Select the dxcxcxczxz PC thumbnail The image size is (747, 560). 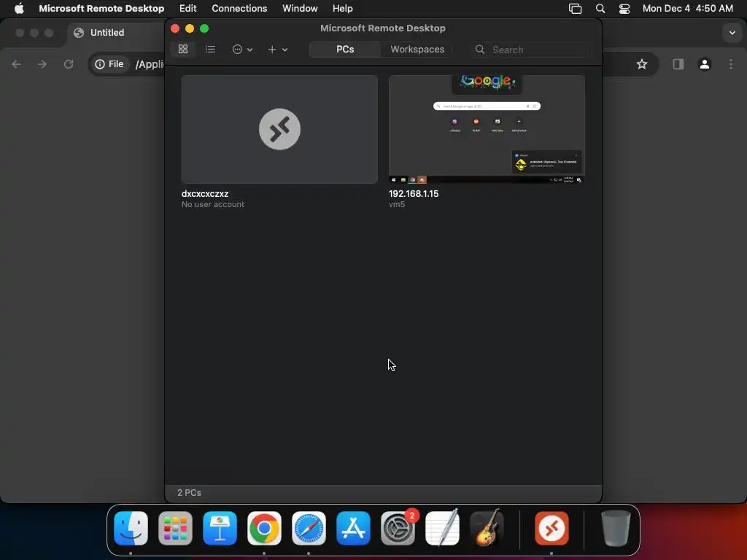279,129
